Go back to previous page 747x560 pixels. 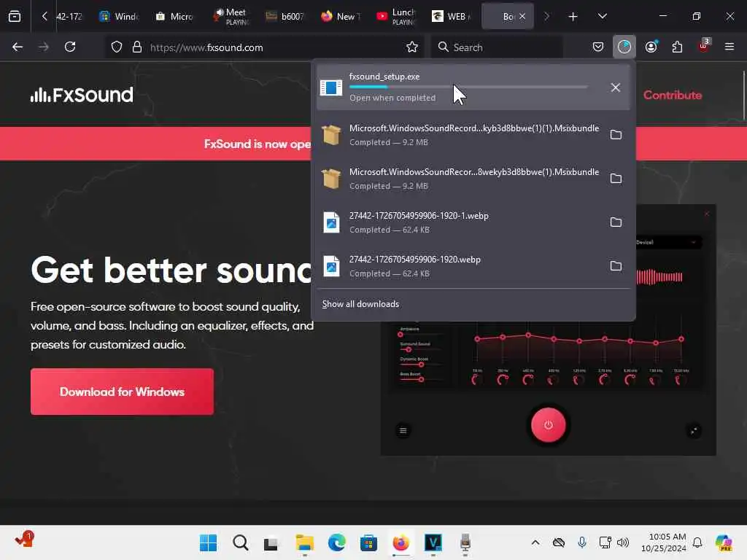coord(18,47)
